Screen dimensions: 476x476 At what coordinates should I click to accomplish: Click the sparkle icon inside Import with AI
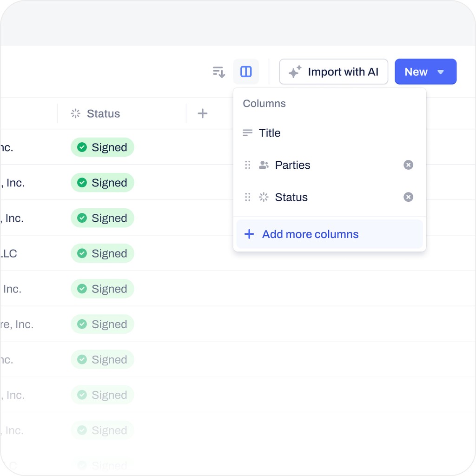(x=294, y=72)
